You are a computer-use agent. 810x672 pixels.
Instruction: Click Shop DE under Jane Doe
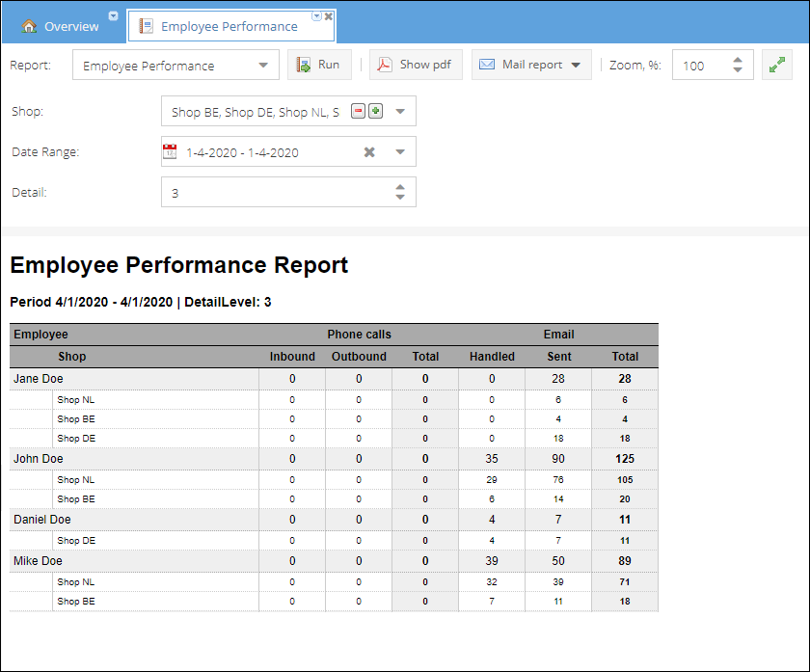pyautogui.click(x=76, y=439)
